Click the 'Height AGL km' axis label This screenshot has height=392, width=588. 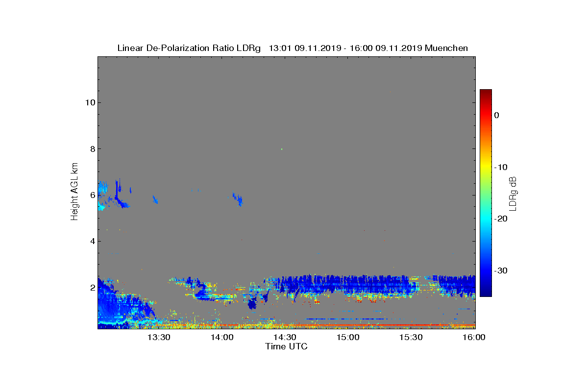[74, 192]
